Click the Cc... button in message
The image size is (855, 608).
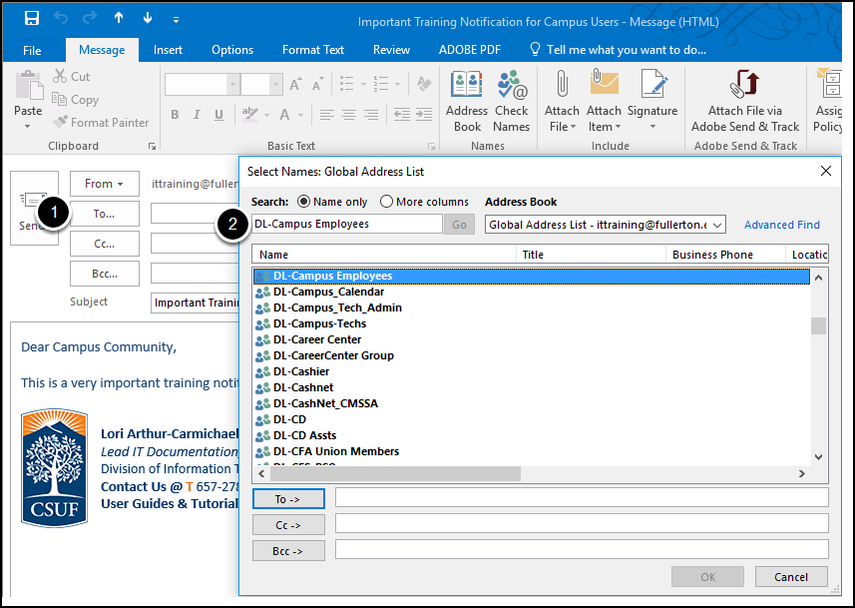(104, 244)
